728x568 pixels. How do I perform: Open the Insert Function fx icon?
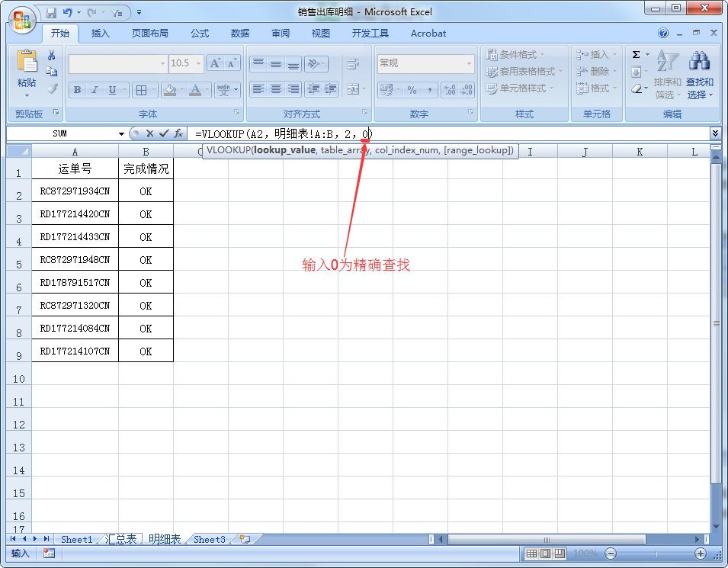point(178,133)
